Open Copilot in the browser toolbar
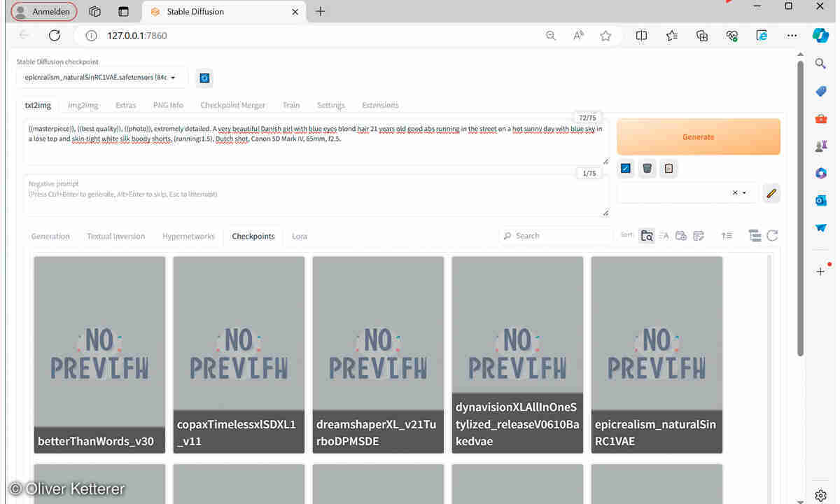This screenshot has height=504, width=840. click(x=820, y=36)
